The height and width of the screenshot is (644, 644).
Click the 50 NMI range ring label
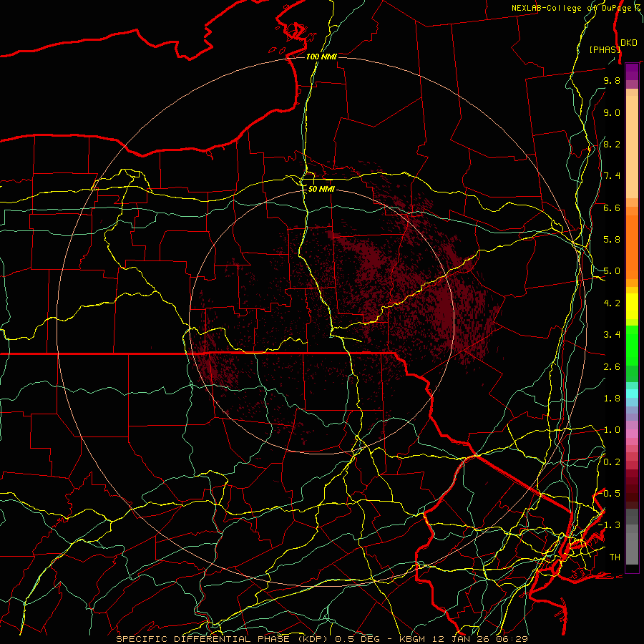(321, 189)
